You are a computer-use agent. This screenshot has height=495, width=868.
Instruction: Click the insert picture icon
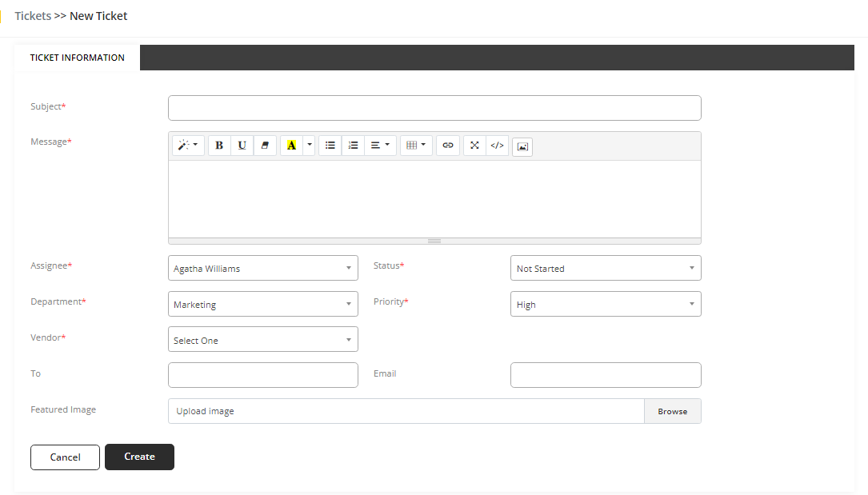coord(522,146)
